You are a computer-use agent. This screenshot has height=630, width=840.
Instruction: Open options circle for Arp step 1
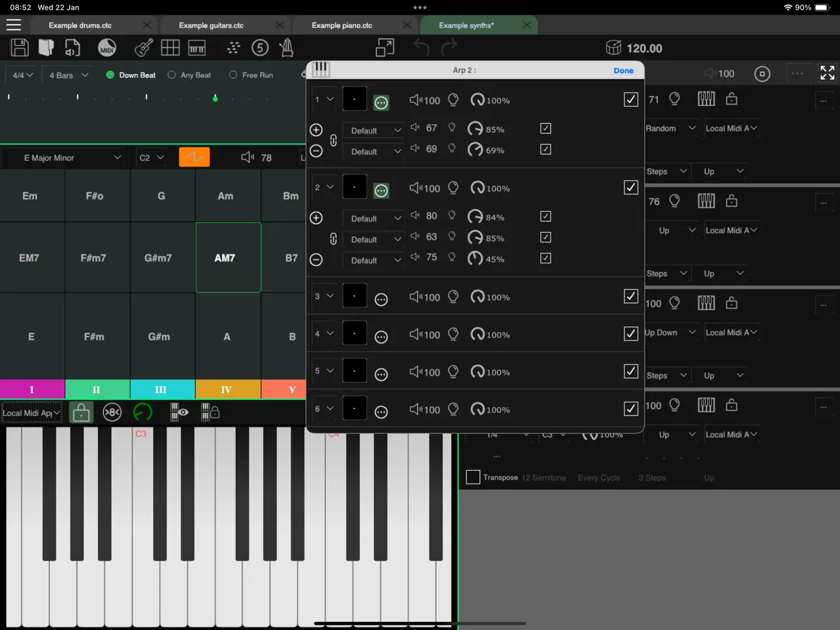pyautogui.click(x=381, y=103)
